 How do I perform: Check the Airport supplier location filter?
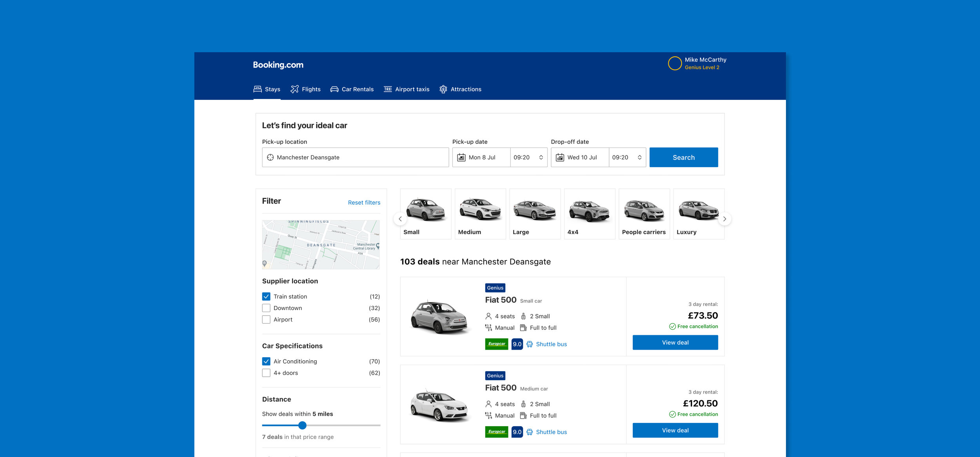pos(266,320)
